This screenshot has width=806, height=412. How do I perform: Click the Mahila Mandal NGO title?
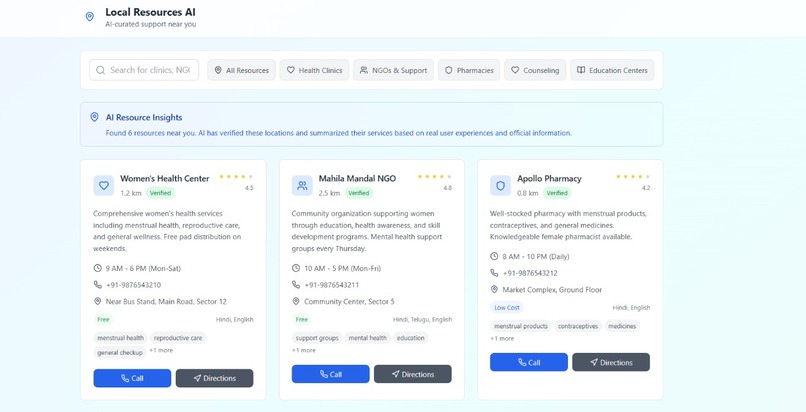(357, 179)
